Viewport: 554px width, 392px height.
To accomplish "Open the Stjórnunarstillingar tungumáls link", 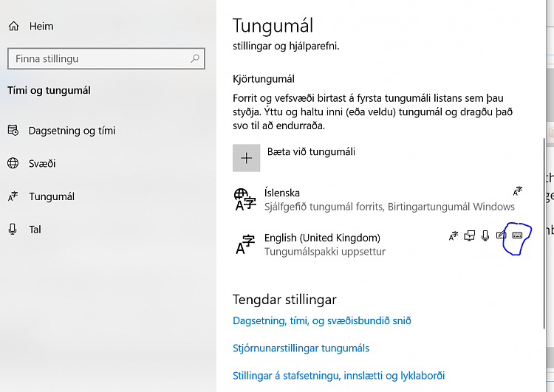I will (x=301, y=348).
